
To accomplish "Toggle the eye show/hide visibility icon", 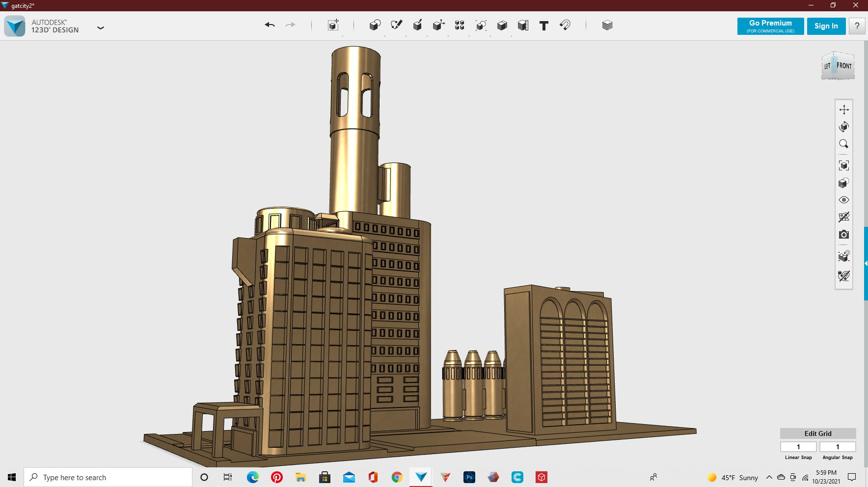I will (844, 200).
